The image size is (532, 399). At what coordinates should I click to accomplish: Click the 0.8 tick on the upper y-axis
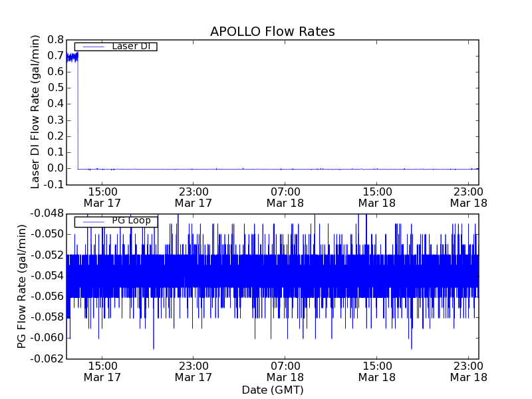54,39
